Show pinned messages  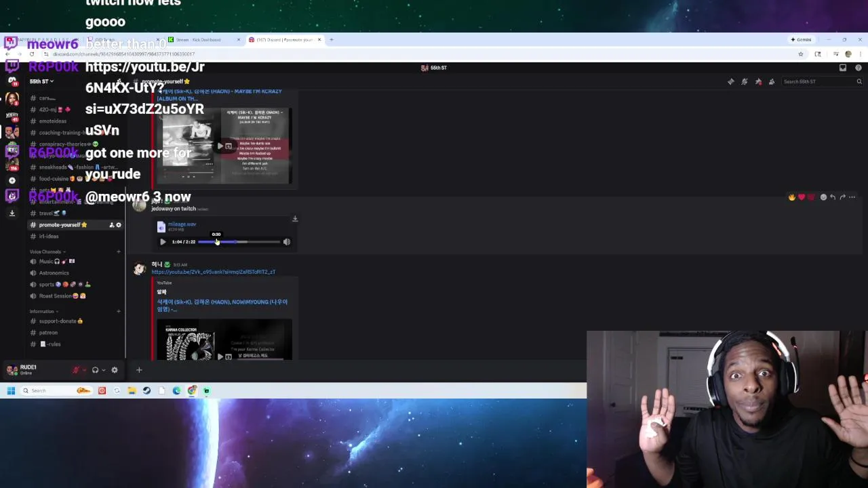pyautogui.click(x=758, y=82)
